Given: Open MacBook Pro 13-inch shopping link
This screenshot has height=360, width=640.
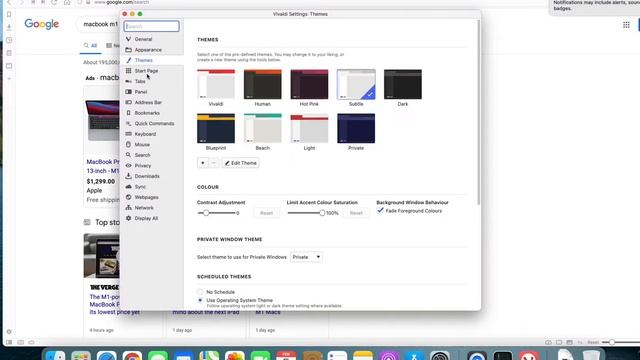Looking at the screenshot, I should point(103,166).
